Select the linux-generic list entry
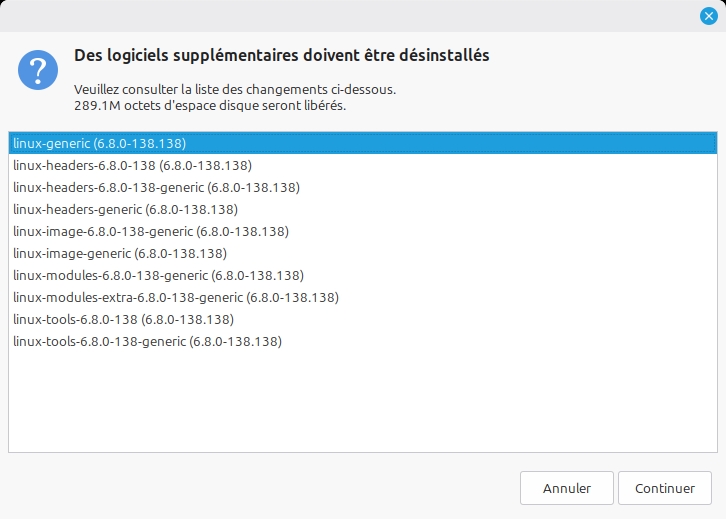Image resolution: width=726 pixels, height=519 pixels. (363, 144)
